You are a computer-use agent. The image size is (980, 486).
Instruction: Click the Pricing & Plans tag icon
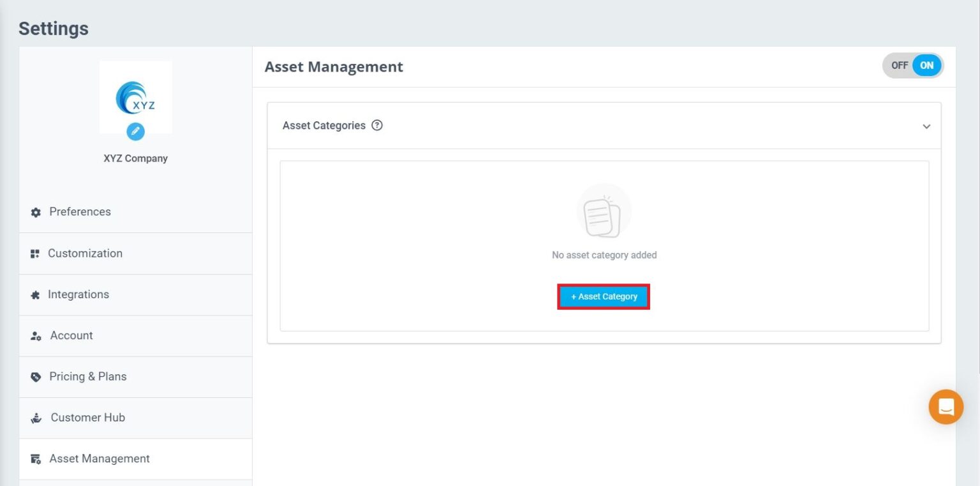pos(35,376)
